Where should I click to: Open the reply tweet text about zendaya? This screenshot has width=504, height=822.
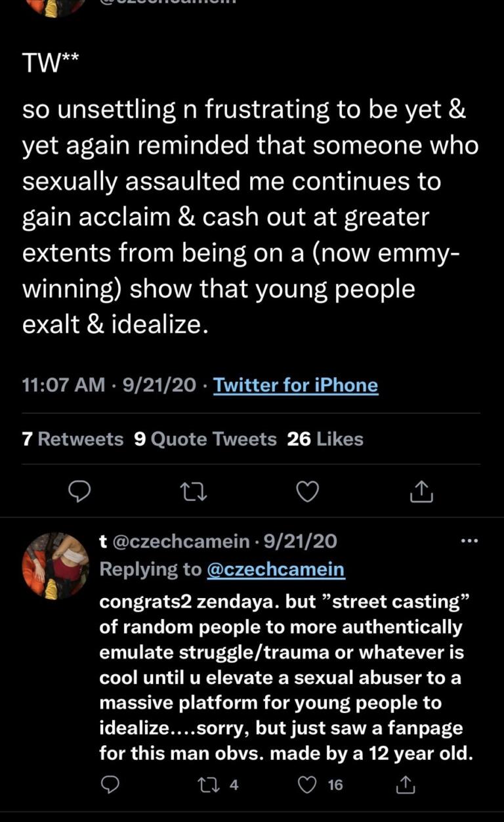point(285,678)
